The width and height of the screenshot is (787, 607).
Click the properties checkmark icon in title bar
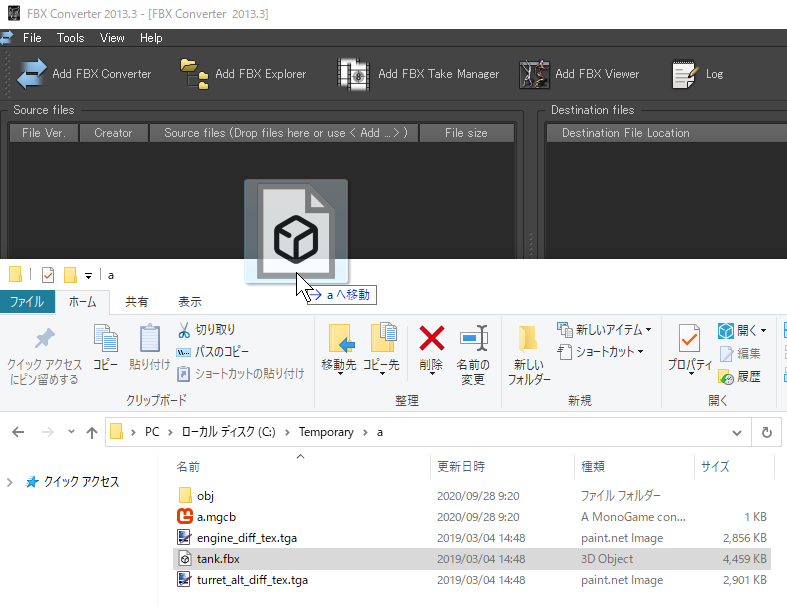pos(48,275)
